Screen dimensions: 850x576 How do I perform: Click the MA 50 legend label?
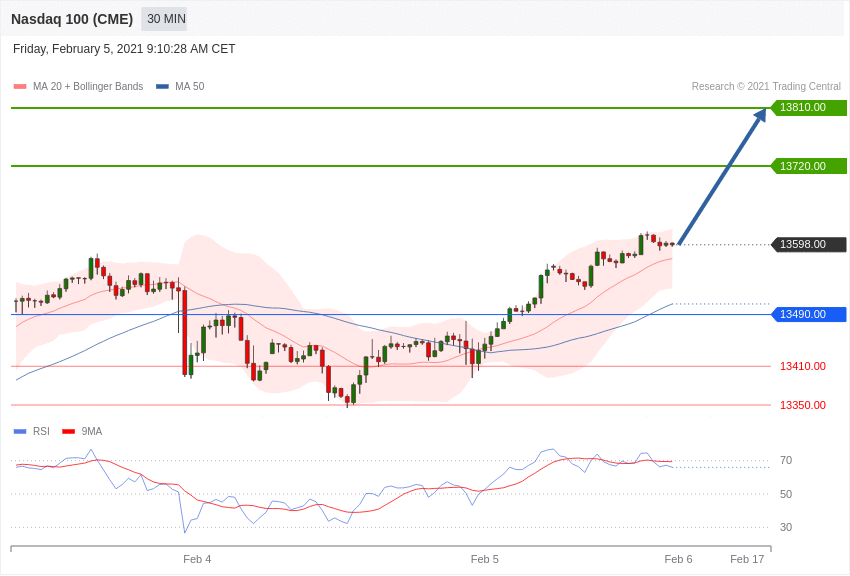190,86
